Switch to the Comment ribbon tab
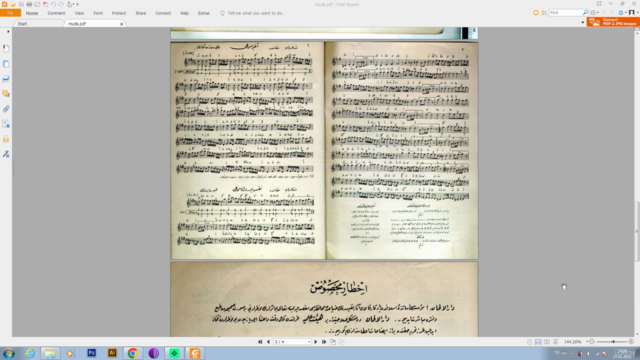This screenshot has height=360, width=640. click(56, 13)
